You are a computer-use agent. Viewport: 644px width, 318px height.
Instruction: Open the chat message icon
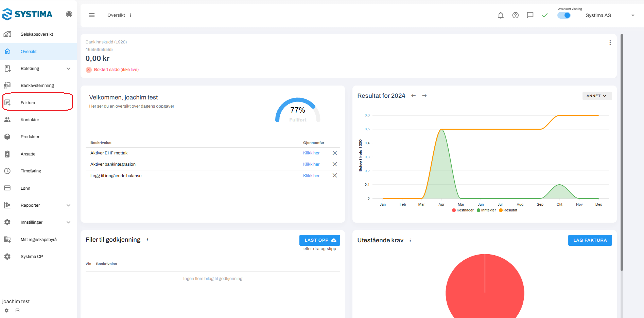530,15
